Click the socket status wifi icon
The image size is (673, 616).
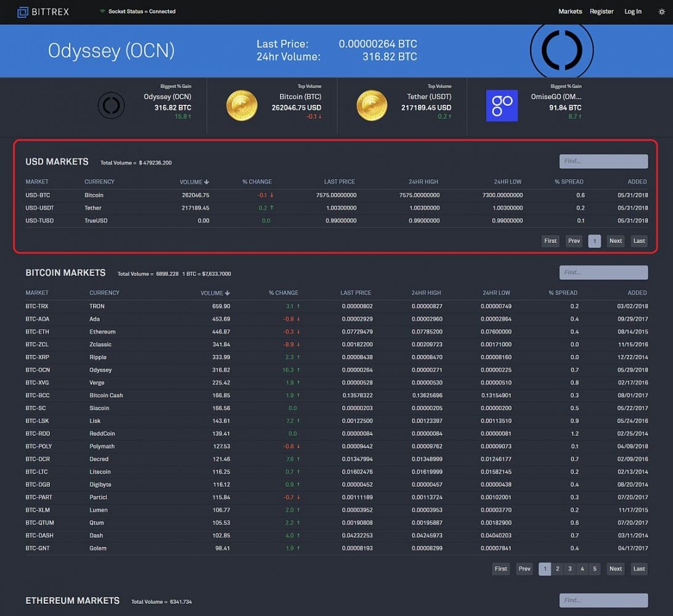pos(102,12)
